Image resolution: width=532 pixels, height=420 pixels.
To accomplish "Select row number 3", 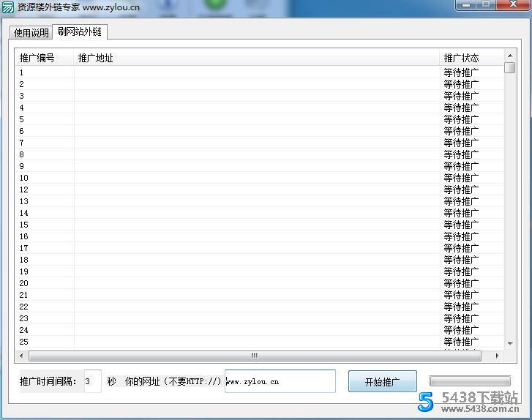I will tap(260, 96).
